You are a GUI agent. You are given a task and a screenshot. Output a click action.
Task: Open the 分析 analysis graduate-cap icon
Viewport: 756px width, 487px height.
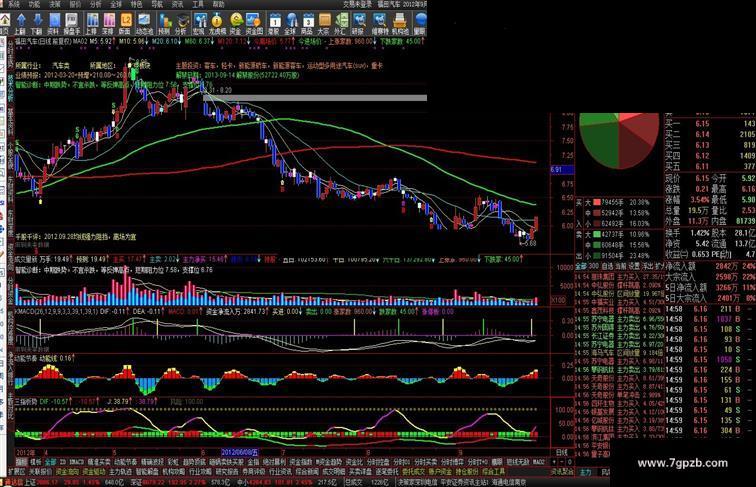[181, 23]
